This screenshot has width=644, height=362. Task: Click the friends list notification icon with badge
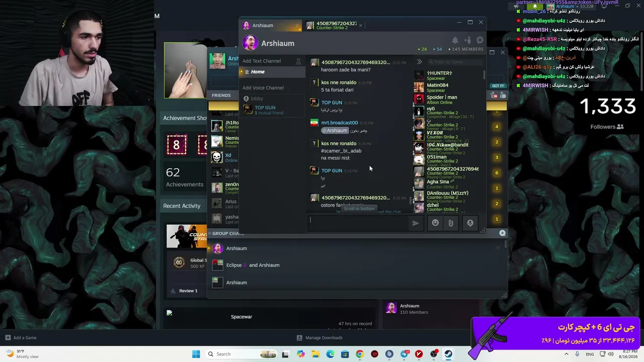495,95
